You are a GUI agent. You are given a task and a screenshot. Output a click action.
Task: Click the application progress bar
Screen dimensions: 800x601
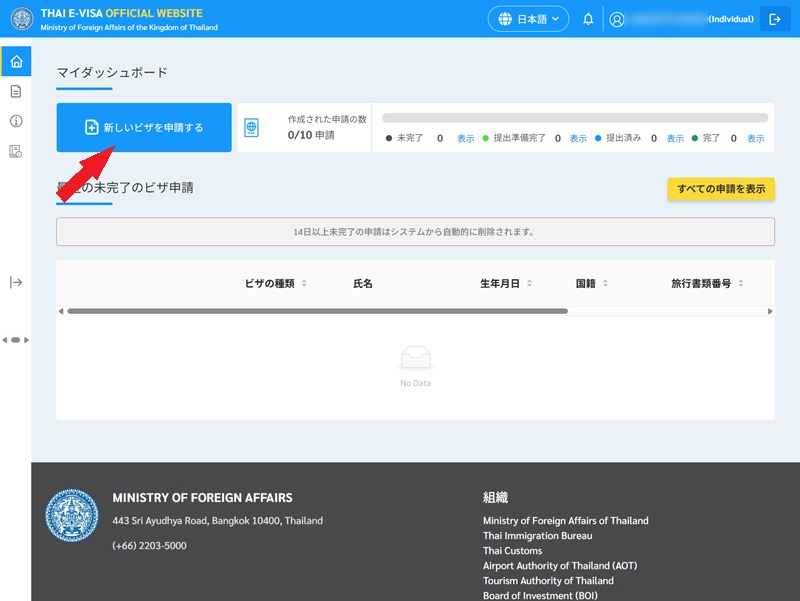(x=575, y=118)
